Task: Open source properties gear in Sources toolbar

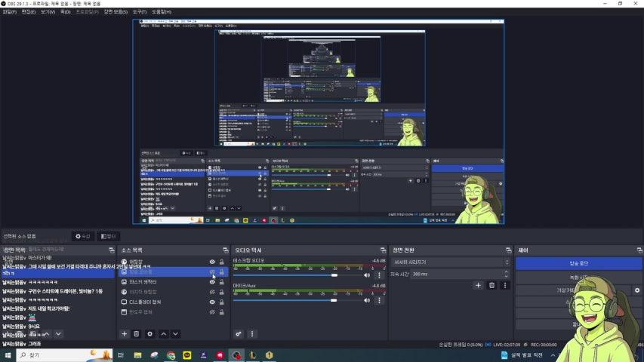Action: (149, 333)
